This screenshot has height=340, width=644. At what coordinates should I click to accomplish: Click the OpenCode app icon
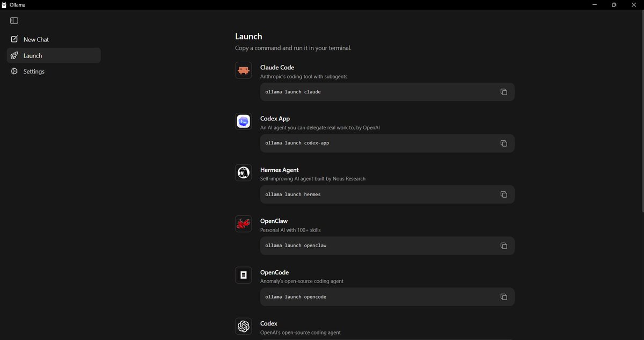(x=244, y=275)
